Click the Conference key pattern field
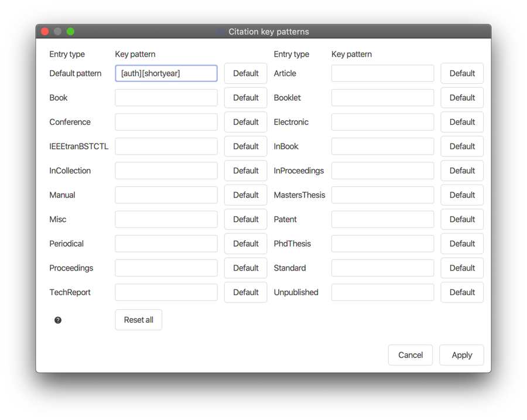The height and width of the screenshot is (420, 527). (166, 122)
